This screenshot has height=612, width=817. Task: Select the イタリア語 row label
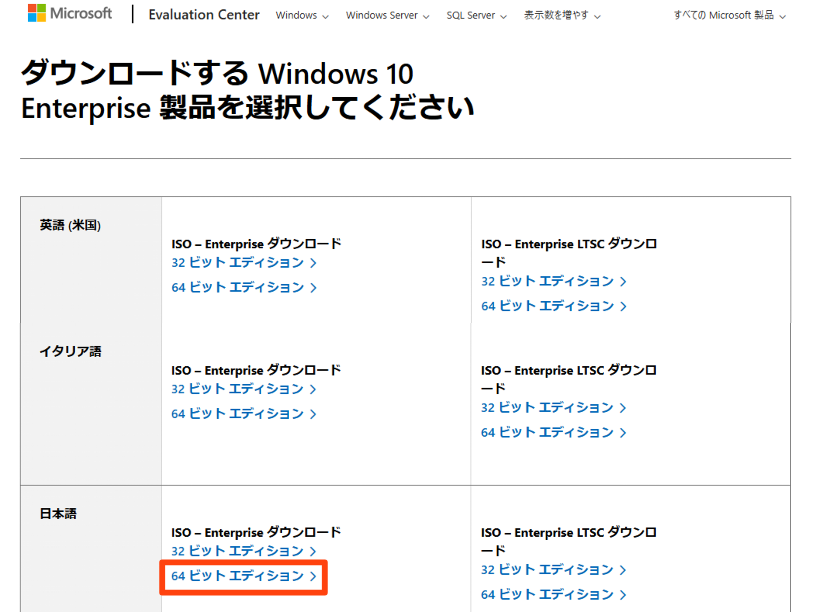click(70, 352)
